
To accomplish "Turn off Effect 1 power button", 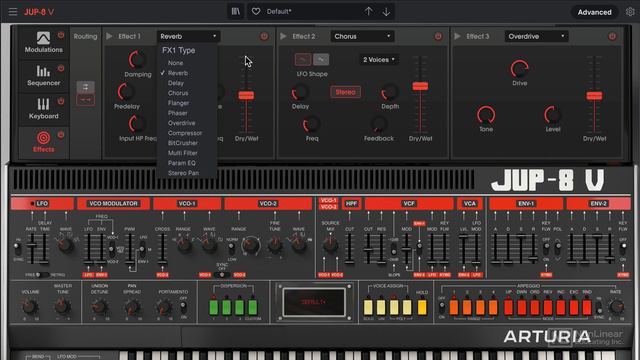I will click(x=264, y=36).
